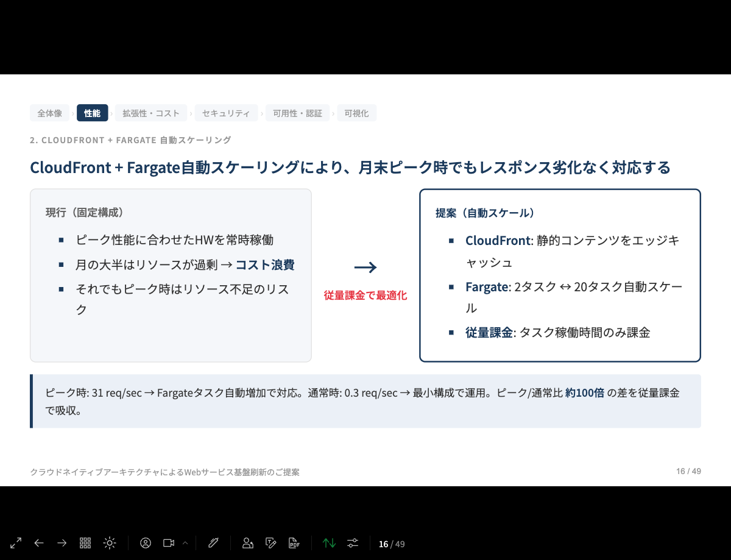Image resolution: width=731 pixels, height=560 pixels.
Task: Open the presenter drawing mode icon
Action: pos(247,543)
